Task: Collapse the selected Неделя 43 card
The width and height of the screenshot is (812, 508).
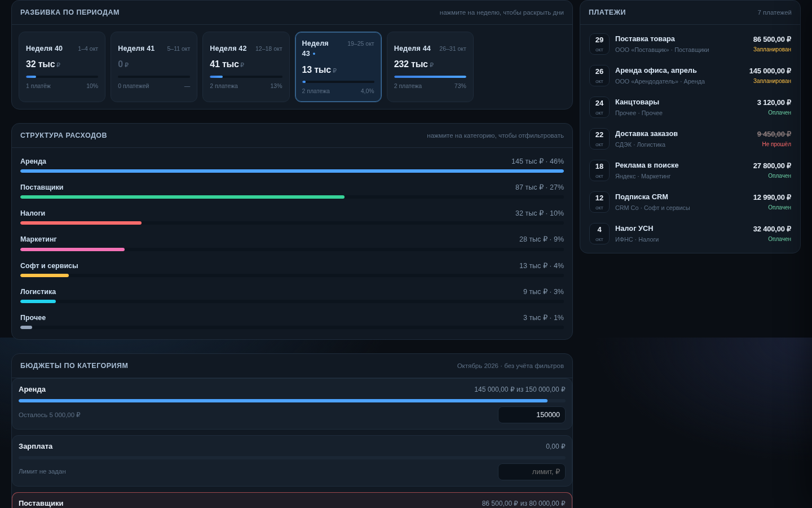Action: [338, 67]
